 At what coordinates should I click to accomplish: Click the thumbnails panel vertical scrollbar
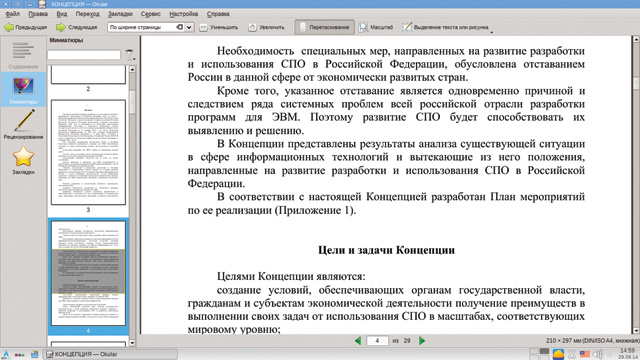point(132,206)
